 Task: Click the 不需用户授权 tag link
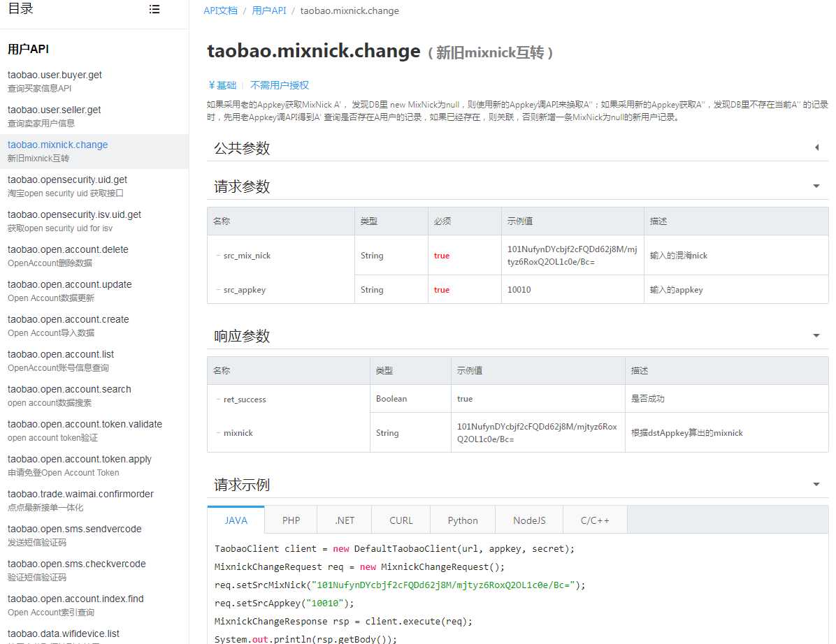tap(280, 85)
